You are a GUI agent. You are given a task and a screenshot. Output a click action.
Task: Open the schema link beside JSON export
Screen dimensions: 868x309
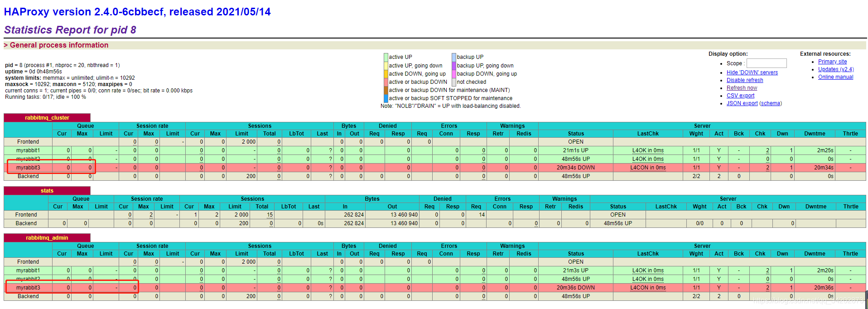(771, 103)
